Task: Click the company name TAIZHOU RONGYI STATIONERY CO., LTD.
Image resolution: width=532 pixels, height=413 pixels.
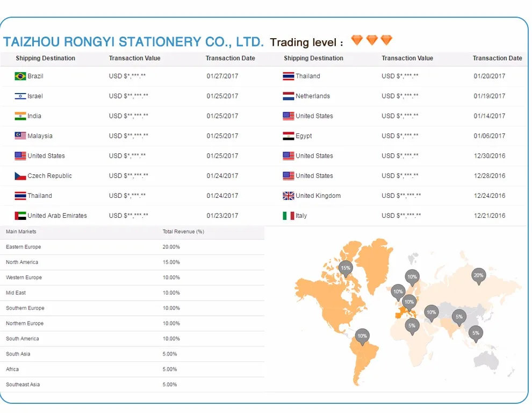Action: tap(133, 42)
